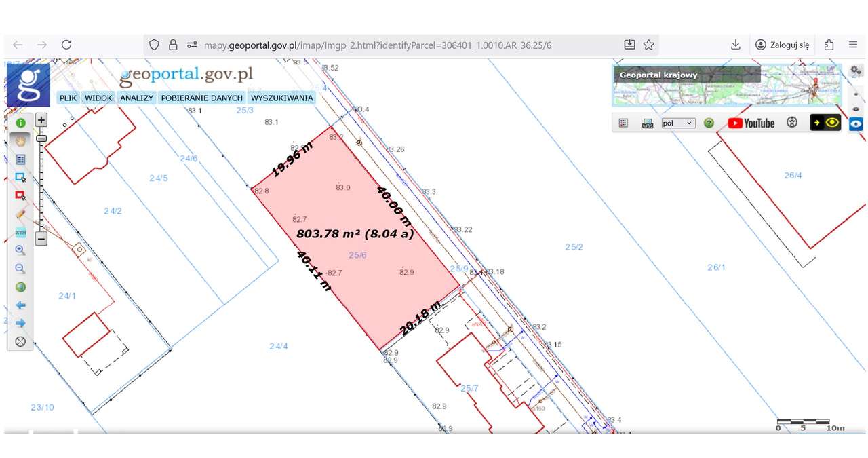Click the 19.96 m edge measurement
Image resolution: width=868 pixels, height=458 pixels.
pos(292,159)
